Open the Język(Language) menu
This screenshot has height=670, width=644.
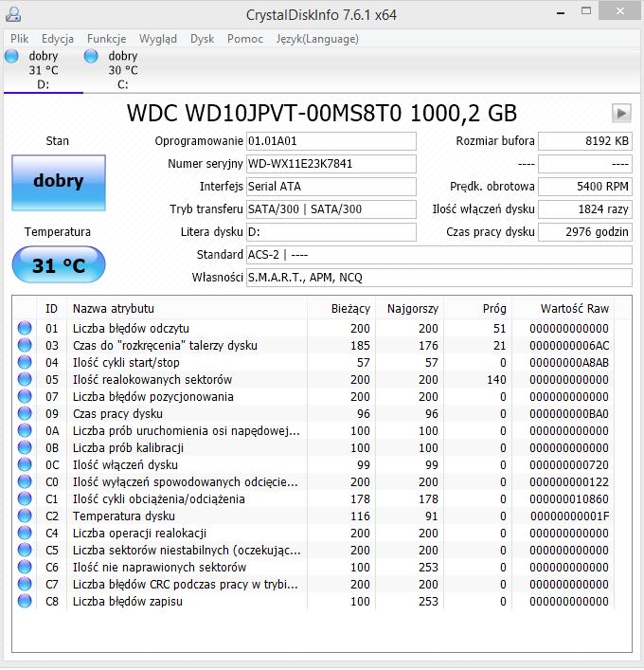click(317, 39)
